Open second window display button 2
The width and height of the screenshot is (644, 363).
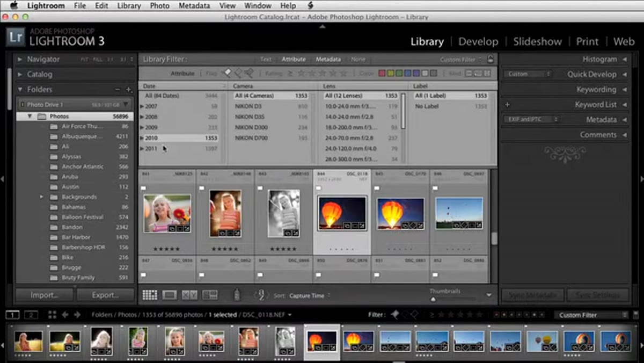coord(31,315)
